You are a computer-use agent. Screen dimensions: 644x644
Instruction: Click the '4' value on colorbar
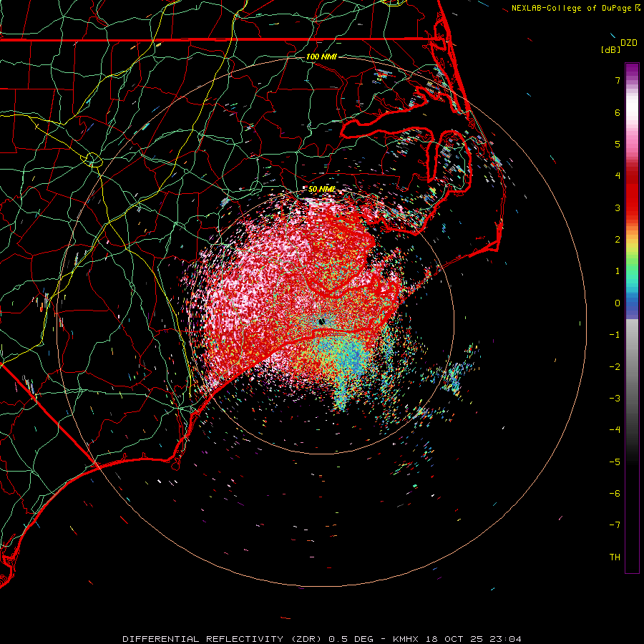pos(618,176)
